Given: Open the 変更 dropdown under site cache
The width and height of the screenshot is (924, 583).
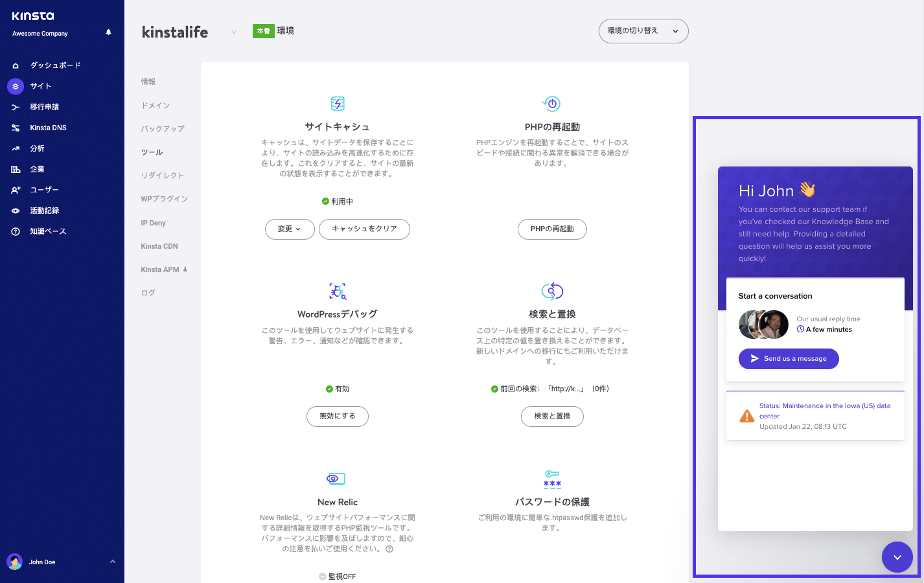Looking at the screenshot, I should pos(289,229).
